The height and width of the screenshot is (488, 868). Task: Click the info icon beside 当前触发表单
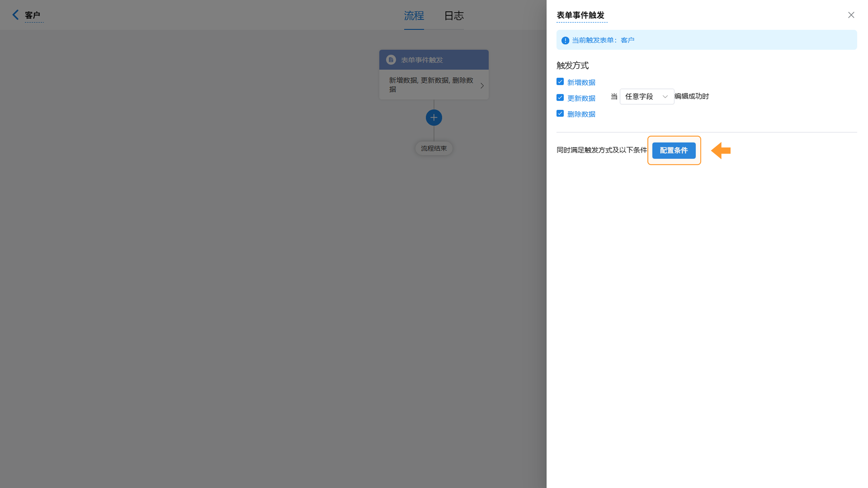[565, 40]
